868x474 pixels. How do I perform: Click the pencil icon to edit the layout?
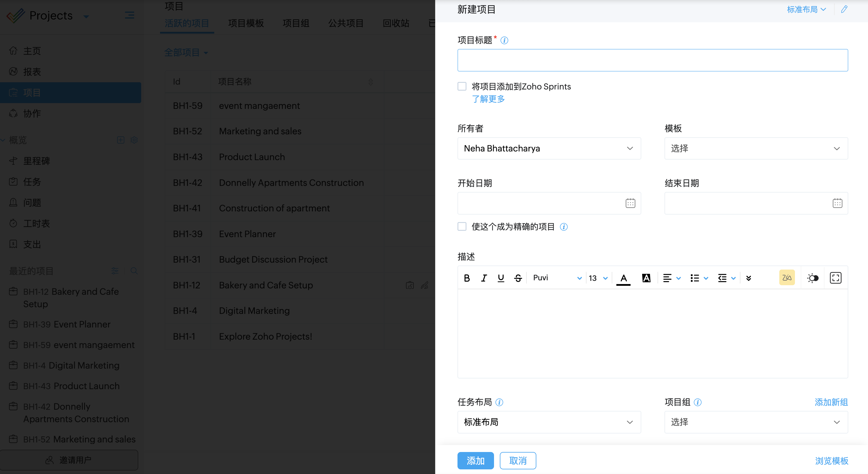[844, 10]
